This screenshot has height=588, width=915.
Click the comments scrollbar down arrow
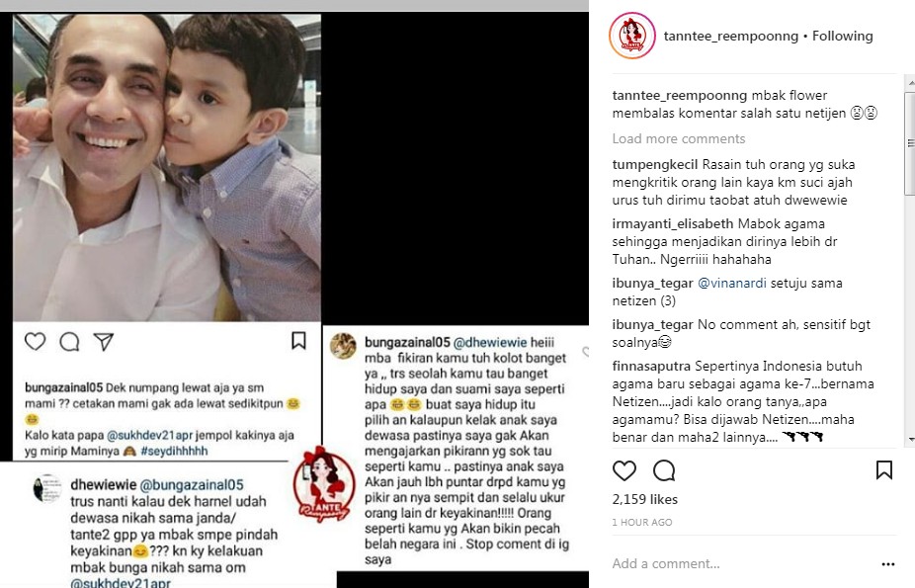(x=910, y=440)
